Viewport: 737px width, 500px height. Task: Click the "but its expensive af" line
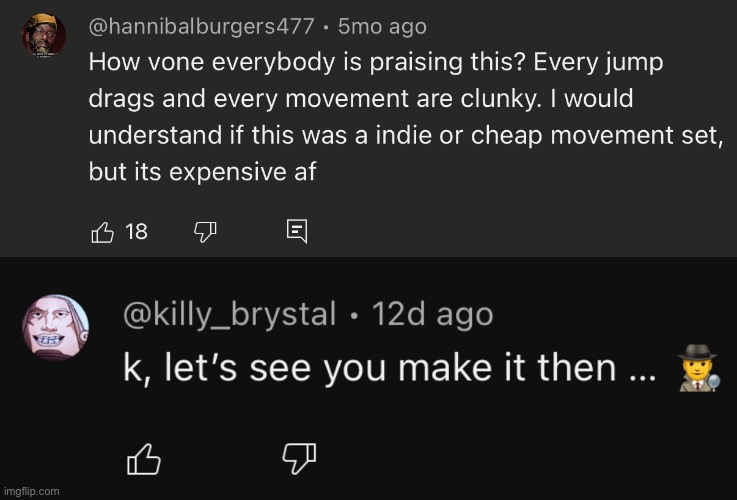202,171
